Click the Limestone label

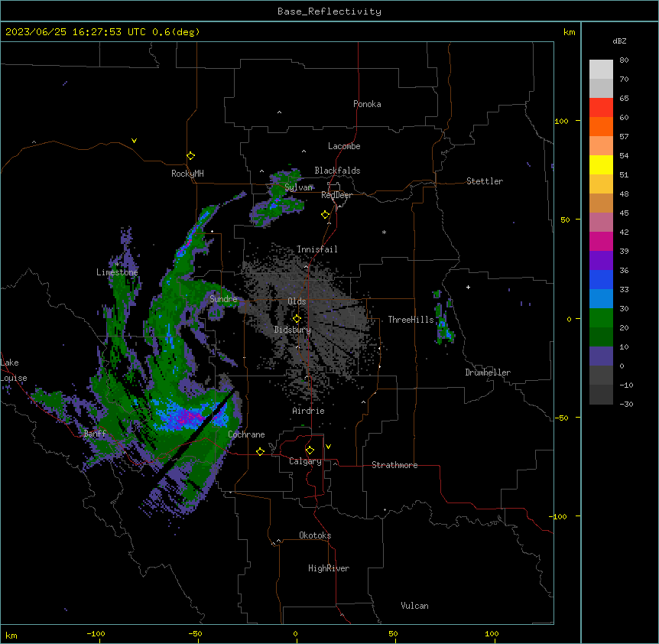(117, 272)
